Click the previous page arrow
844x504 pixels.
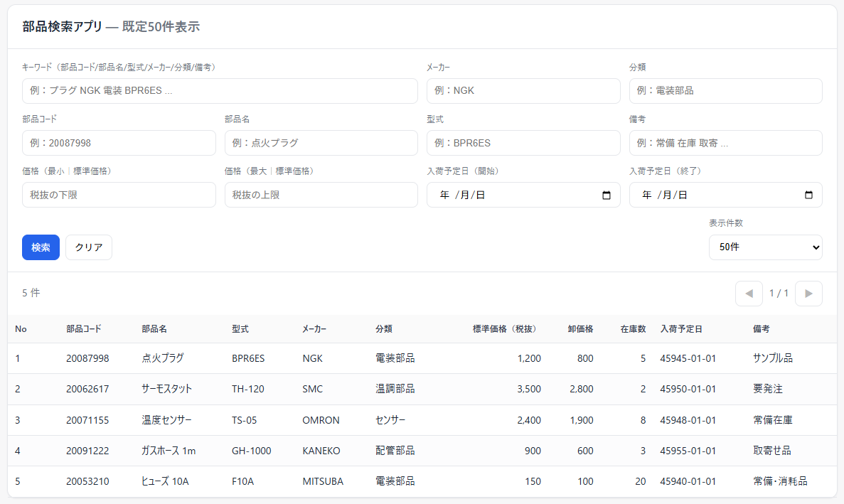749,293
